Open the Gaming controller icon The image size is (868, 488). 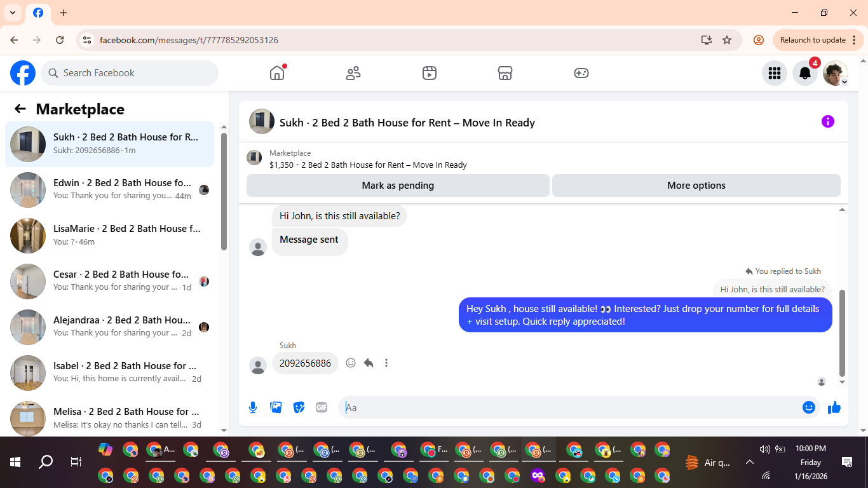point(581,73)
